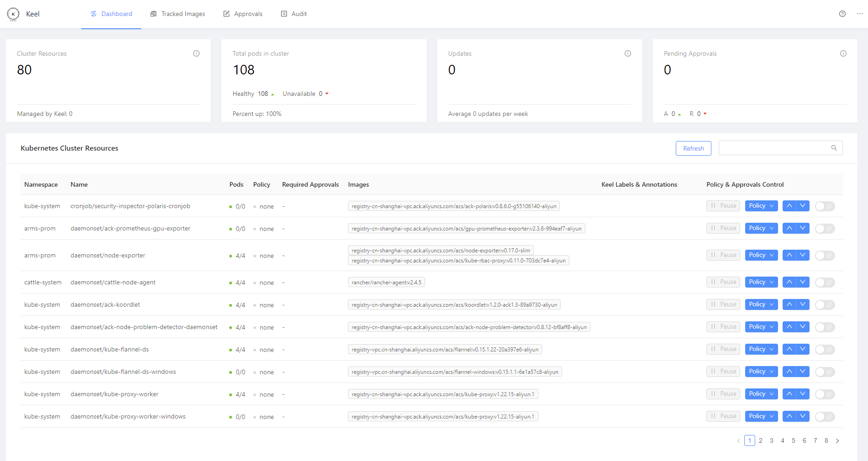
Task: Open the Approvals tab
Action: click(x=243, y=14)
